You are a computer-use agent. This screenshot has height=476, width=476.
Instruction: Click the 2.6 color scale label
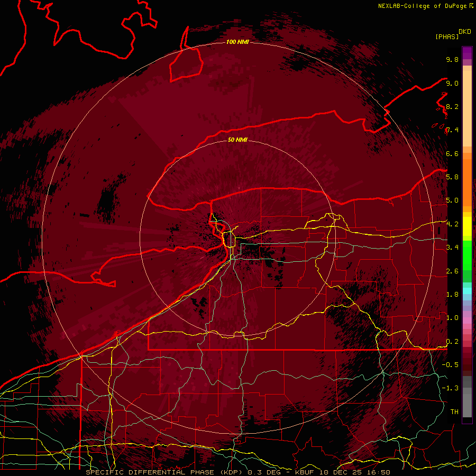(452, 271)
